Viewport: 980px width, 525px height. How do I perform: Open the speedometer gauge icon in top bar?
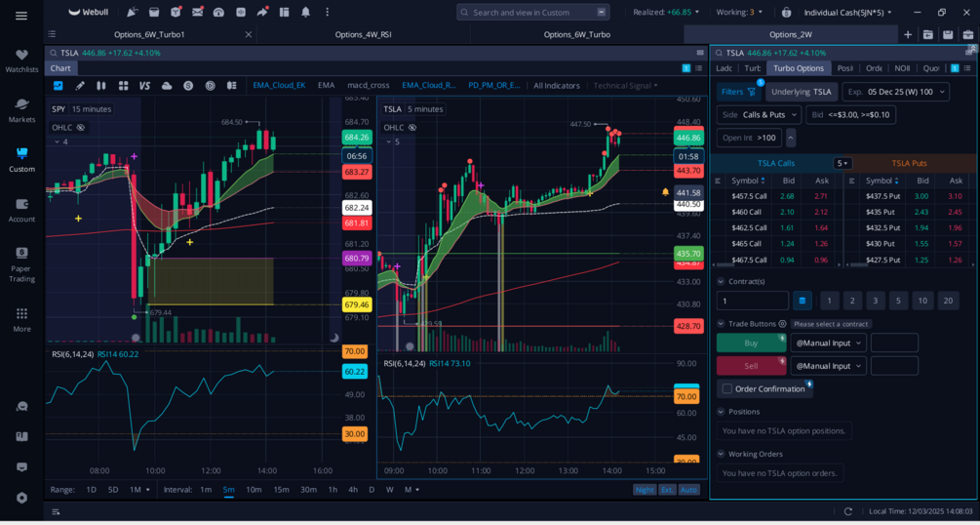(218, 12)
